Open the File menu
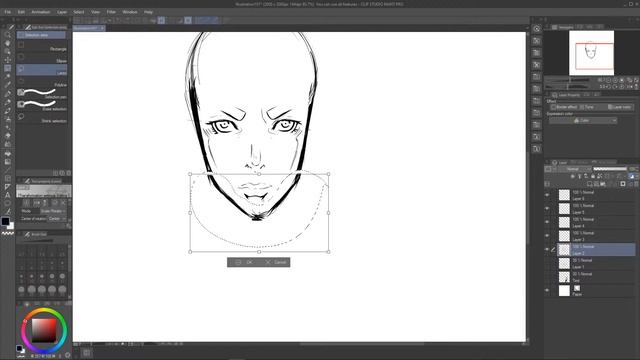The image size is (640, 360). (x=8, y=12)
